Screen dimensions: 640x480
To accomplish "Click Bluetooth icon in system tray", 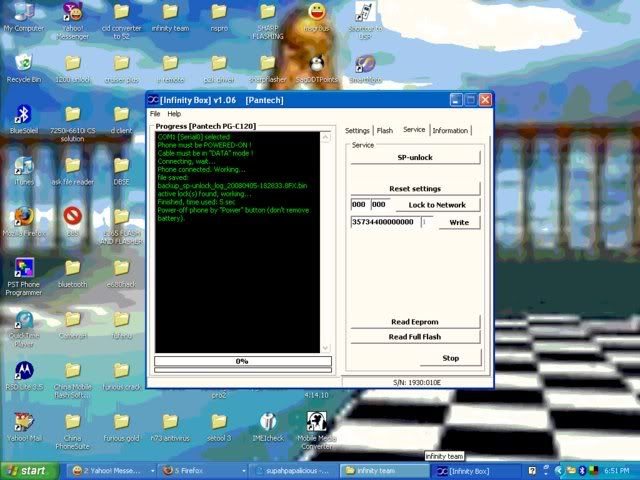I will (x=582, y=471).
